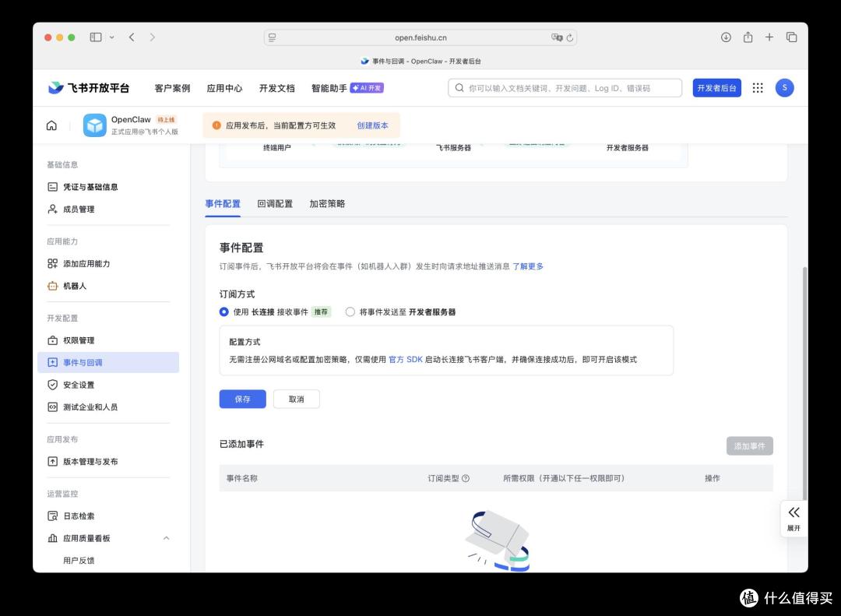Open the 客户案例 menu item

coord(172,88)
